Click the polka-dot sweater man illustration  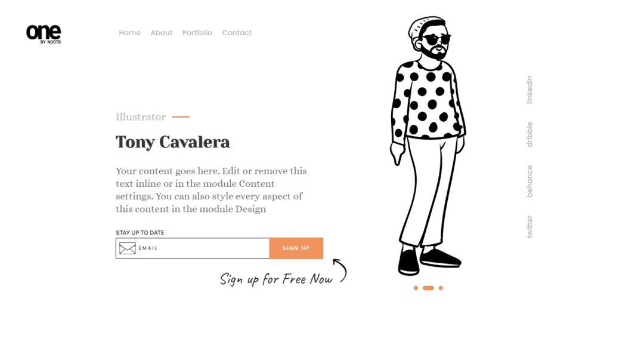coord(428,146)
